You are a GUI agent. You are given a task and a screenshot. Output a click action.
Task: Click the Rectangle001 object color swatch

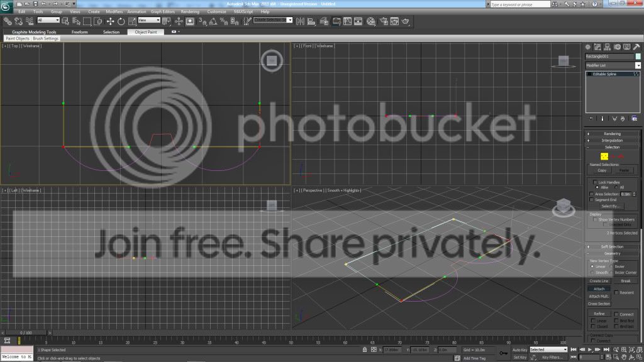click(638, 56)
